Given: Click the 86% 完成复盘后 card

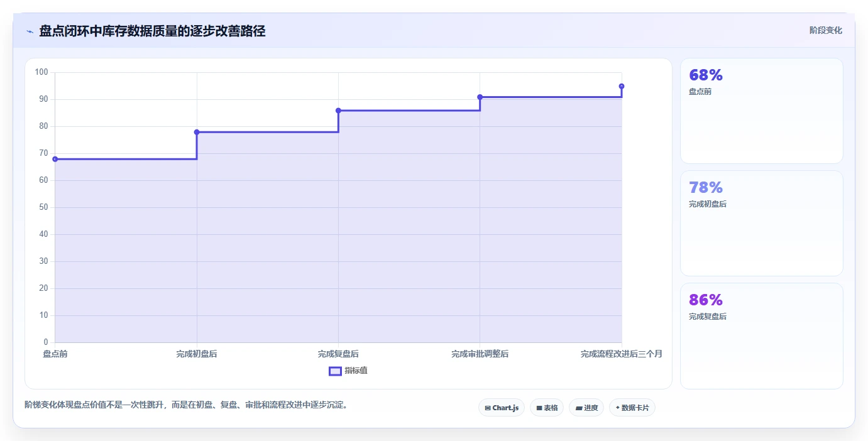Looking at the screenshot, I should tap(761, 335).
